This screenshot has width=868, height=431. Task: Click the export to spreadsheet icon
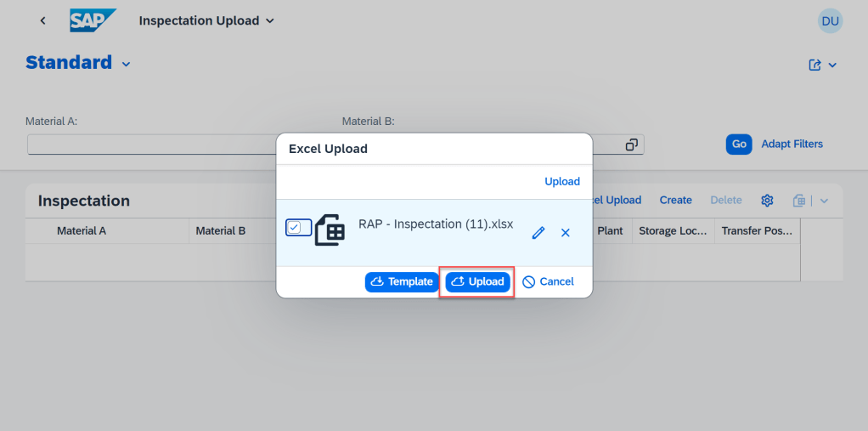[x=798, y=201]
